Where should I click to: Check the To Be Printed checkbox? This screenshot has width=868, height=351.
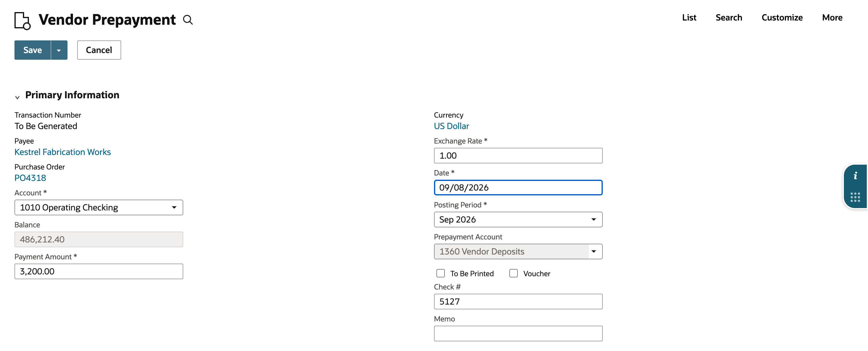pyautogui.click(x=440, y=273)
